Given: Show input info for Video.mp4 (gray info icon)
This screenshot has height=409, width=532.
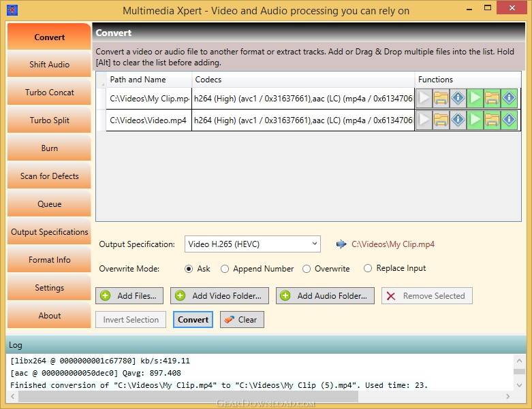Looking at the screenshot, I should tap(458, 120).
